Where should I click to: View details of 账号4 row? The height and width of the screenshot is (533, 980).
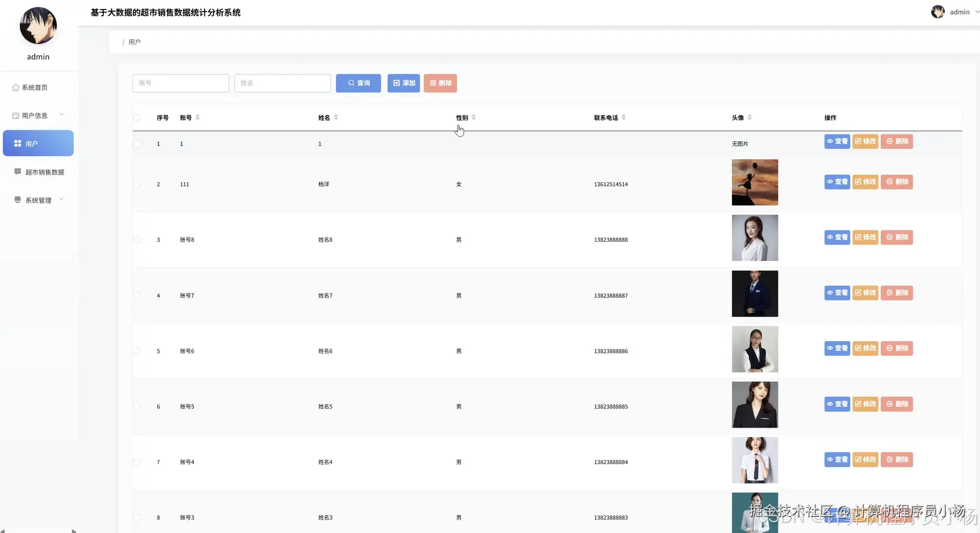click(x=837, y=460)
